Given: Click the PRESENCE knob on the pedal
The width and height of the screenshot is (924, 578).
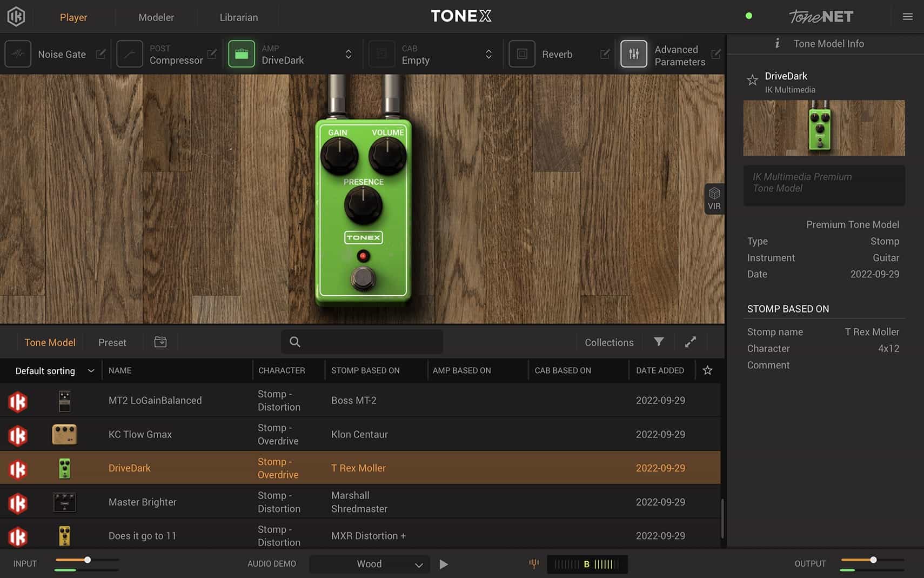Looking at the screenshot, I should 363,205.
